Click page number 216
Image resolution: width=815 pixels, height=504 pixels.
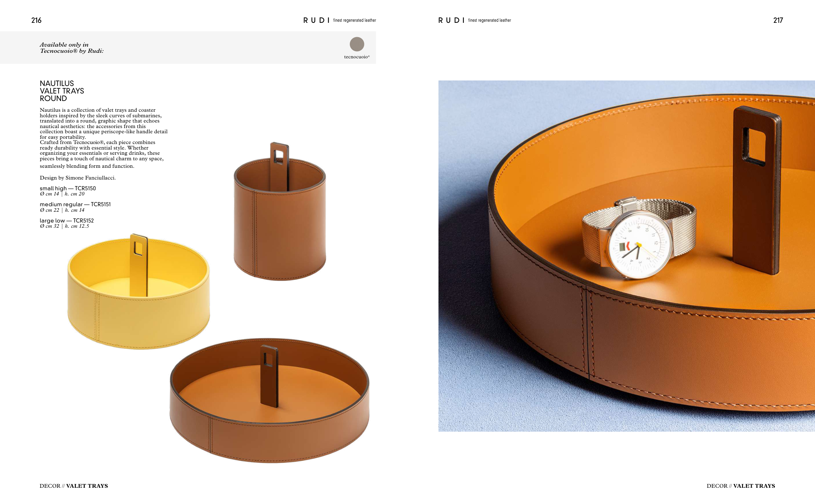point(36,20)
